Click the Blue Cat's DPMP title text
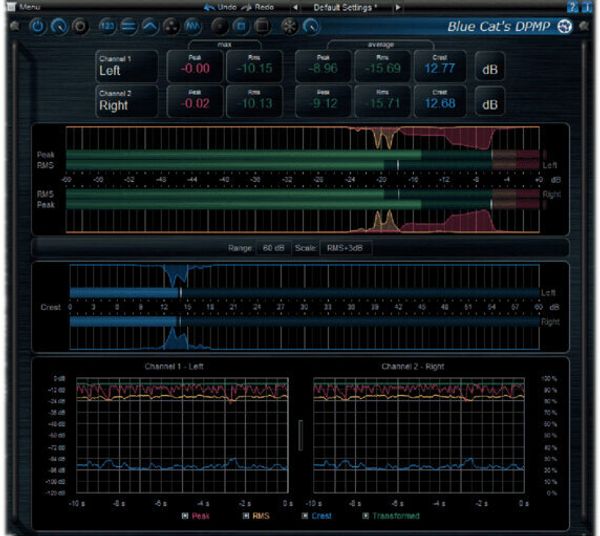600x536 pixels. tap(499, 26)
